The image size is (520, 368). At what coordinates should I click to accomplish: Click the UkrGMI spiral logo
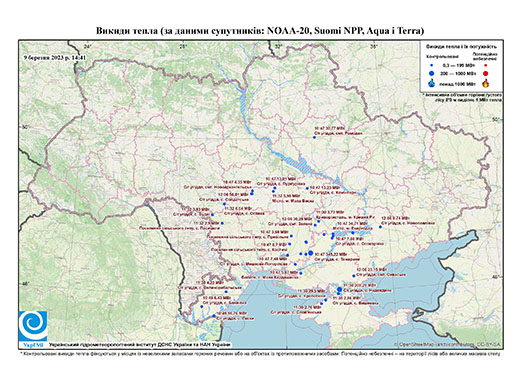tap(33, 326)
